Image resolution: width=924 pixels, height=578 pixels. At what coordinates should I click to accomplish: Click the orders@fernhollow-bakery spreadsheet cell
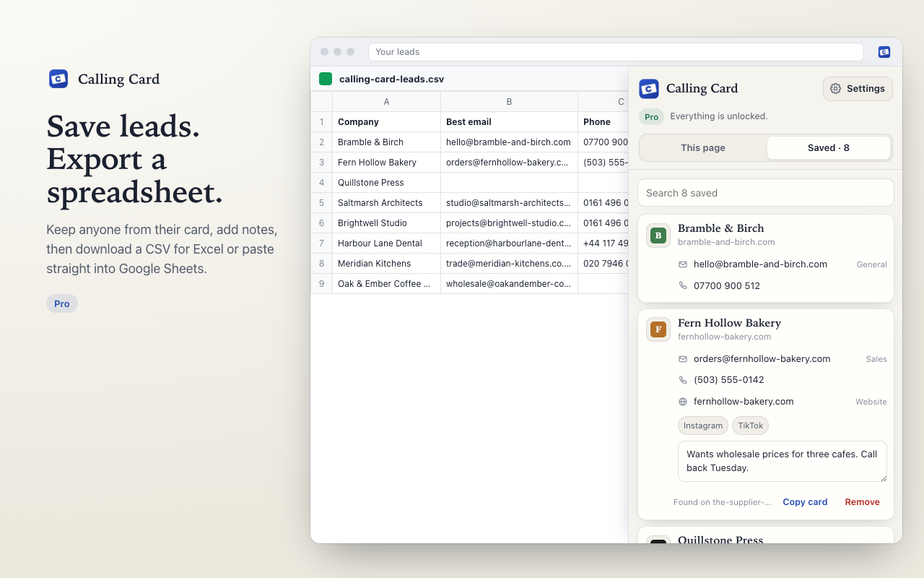[509, 163]
